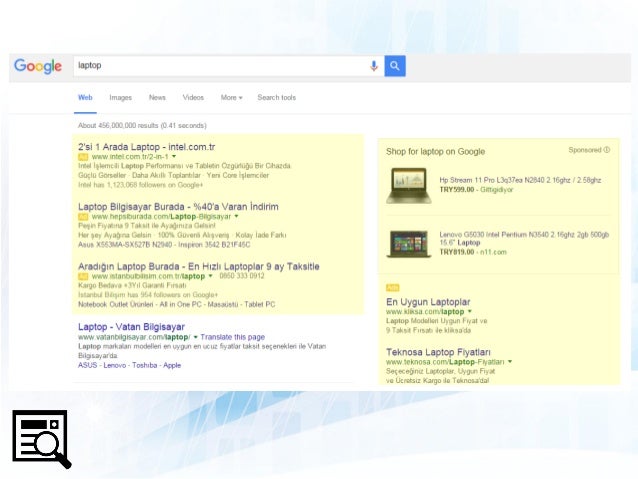
Task: Open the Lenovo sitelink
Action: pos(115,365)
